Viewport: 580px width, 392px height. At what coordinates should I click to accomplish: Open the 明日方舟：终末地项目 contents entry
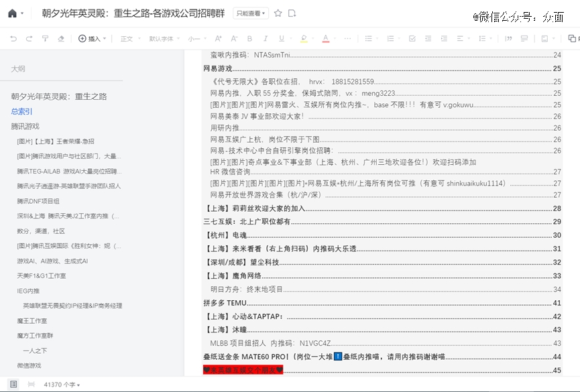[386, 289]
